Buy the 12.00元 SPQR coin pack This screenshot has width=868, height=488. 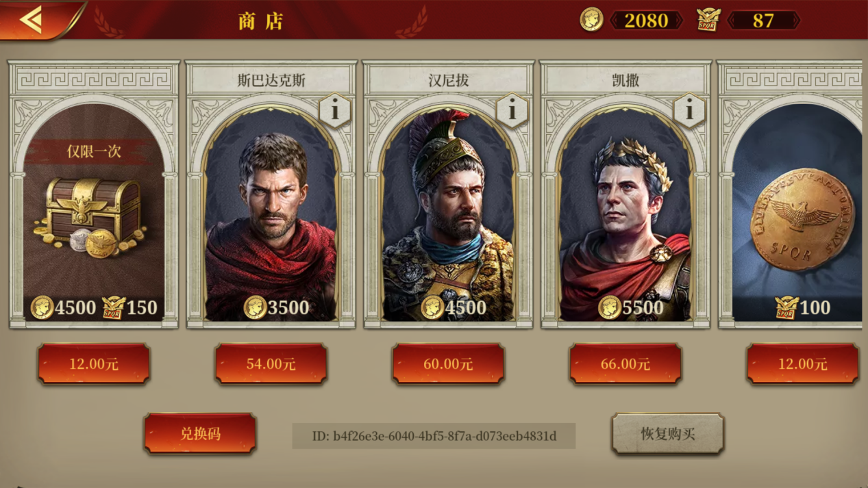(x=802, y=363)
